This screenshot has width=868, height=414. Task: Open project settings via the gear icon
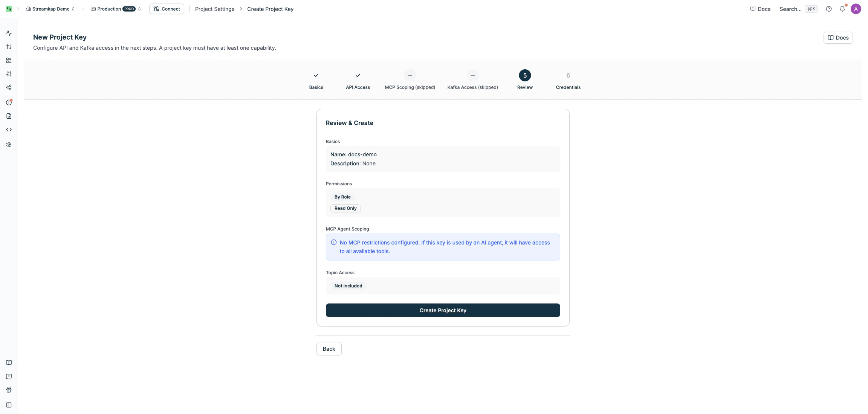click(x=9, y=145)
